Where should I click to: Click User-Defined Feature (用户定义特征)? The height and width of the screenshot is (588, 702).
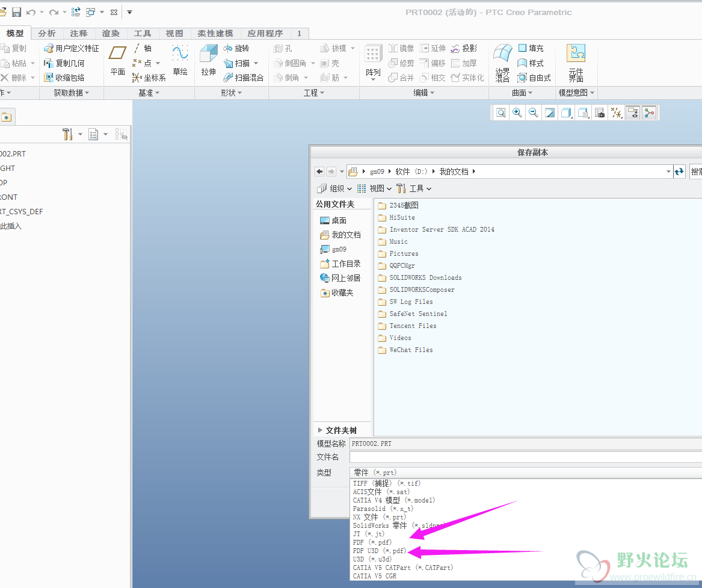pyautogui.click(x=71, y=48)
